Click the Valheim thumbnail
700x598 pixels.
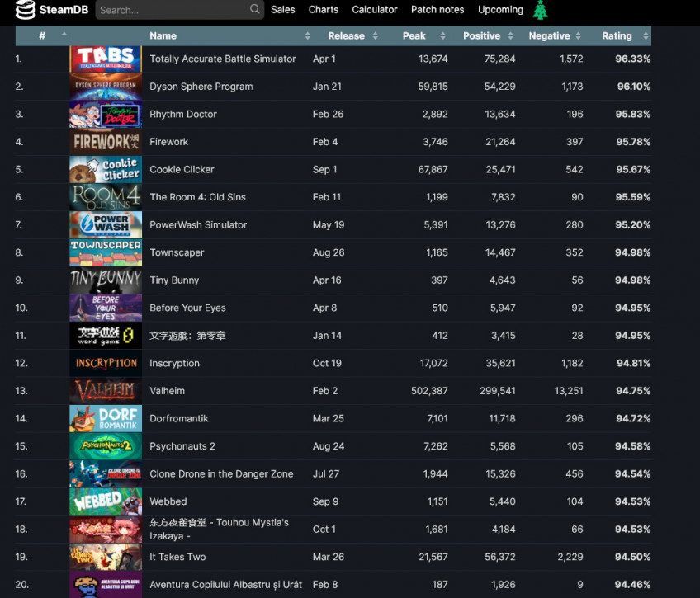pos(106,391)
